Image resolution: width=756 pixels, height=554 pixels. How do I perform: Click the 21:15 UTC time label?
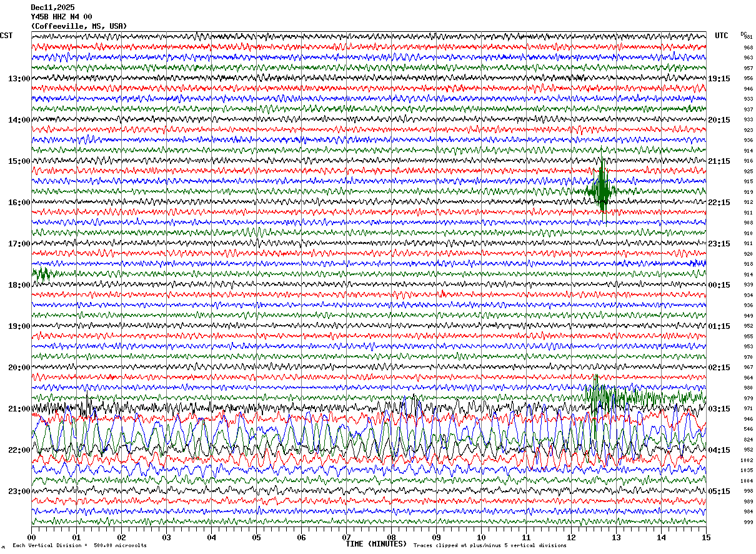coord(719,161)
